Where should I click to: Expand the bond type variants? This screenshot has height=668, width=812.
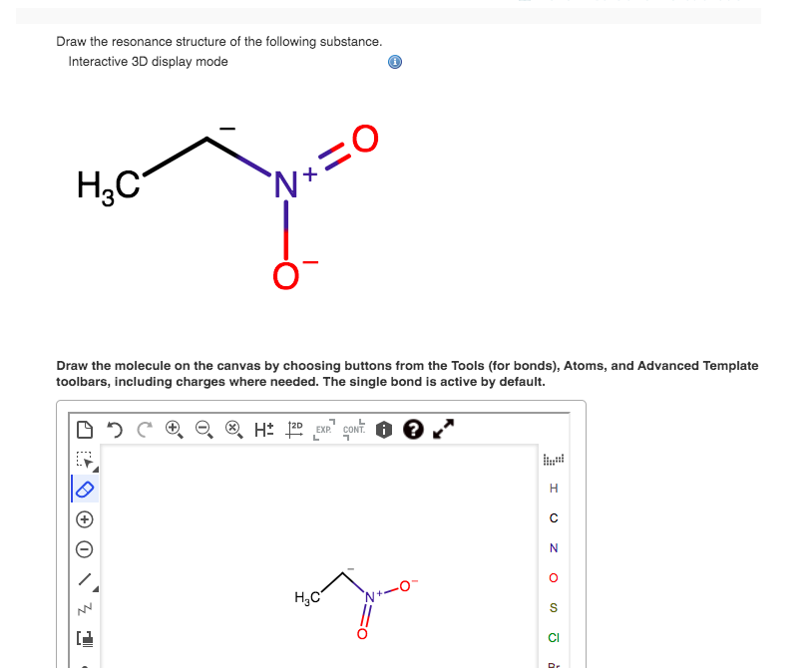(x=93, y=587)
